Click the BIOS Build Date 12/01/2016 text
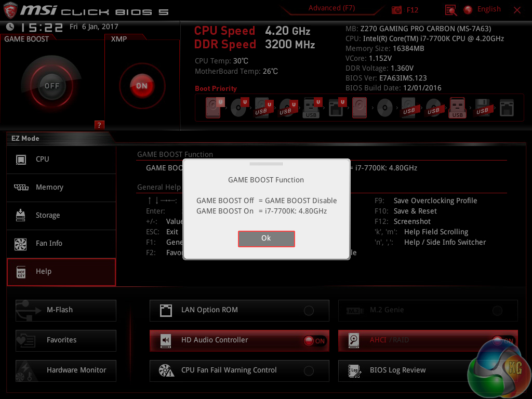Image resolution: width=532 pixels, height=399 pixels. click(394, 88)
